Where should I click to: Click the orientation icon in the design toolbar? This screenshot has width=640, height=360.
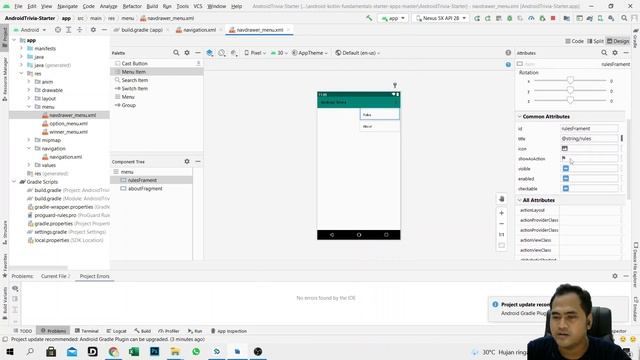pos(222,53)
